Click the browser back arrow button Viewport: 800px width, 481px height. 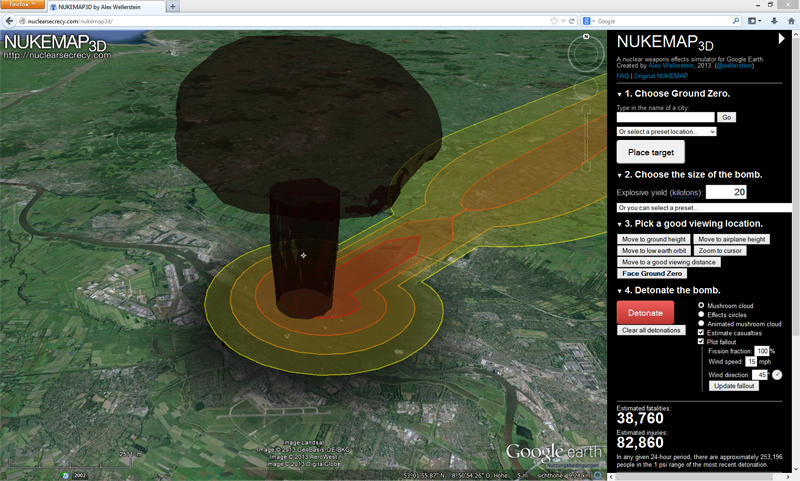[9, 21]
